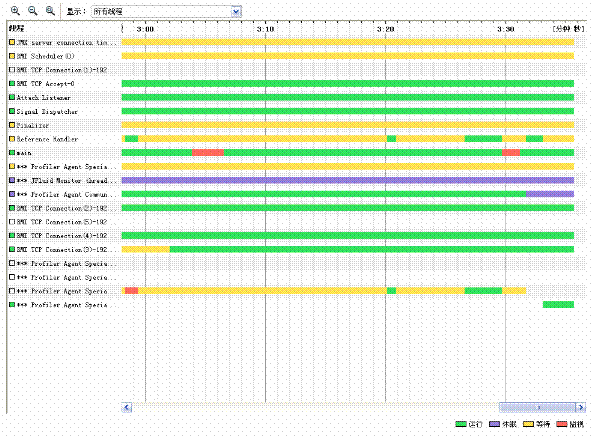Click the timeline scrollbar left arrow
Viewport: 592px width, 437px height.
point(126,407)
